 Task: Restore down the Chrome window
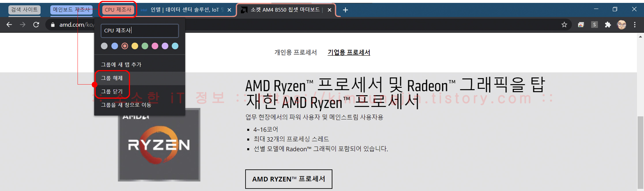(615, 9)
